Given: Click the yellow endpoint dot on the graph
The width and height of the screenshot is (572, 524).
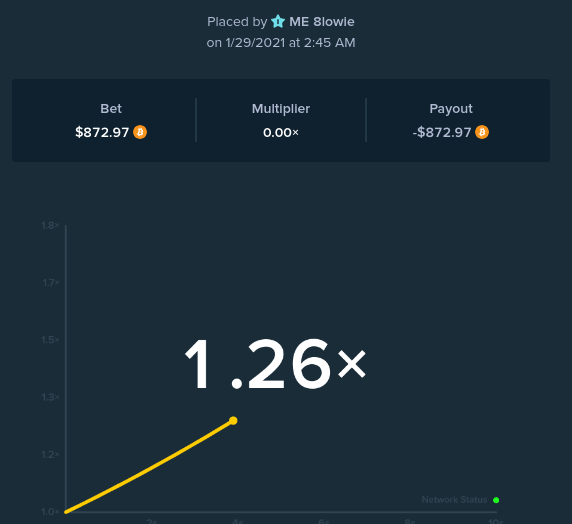Looking at the screenshot, I should click(x=233, y=421).
